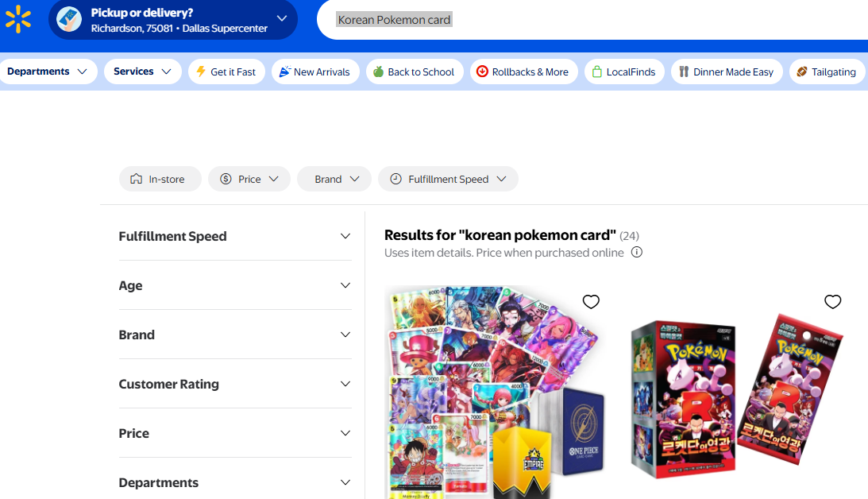Viewport: 868px width, 499px height.
Task: Favorite the One Piece cards item
Action: point(591,302)
